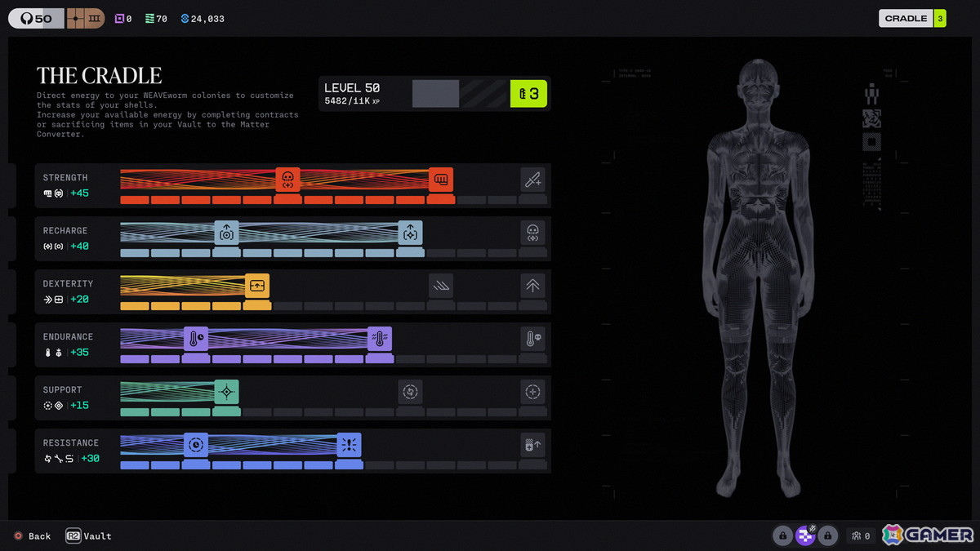
Task: Select the humanoid figure icon beside the shell
Action: tap(871, 94)
